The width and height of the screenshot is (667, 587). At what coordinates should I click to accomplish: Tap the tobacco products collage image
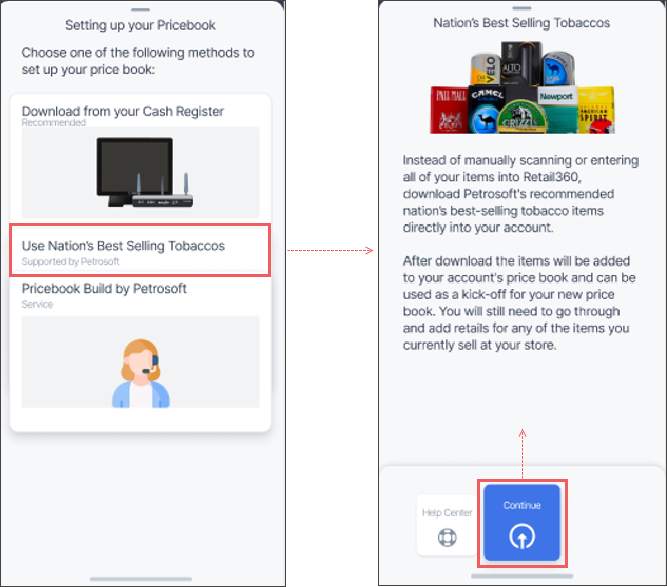tap(522, 88)
